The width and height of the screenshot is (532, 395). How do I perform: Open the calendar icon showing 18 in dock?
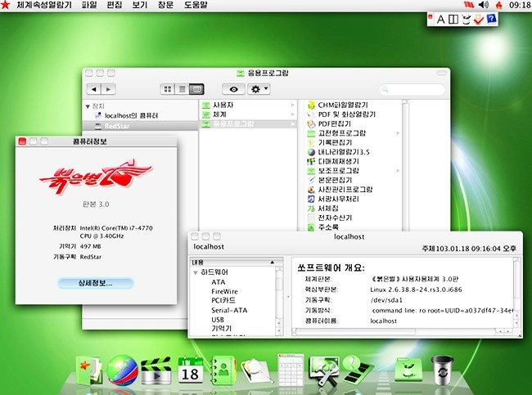coord(189,370)
